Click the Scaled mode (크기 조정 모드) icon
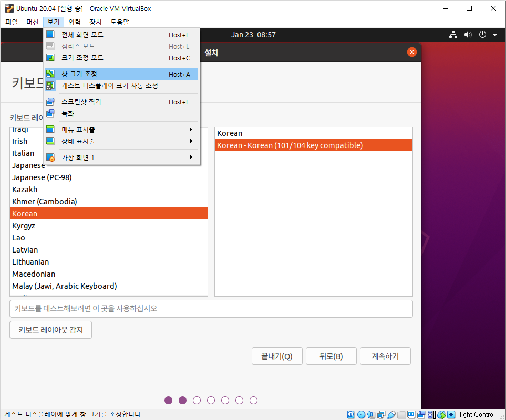 tap(50, 58)
